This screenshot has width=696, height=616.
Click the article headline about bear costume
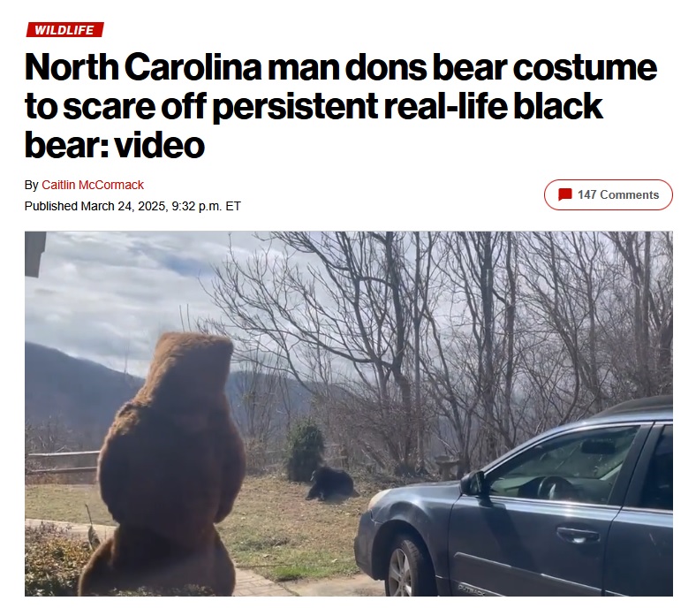[340, 105]
